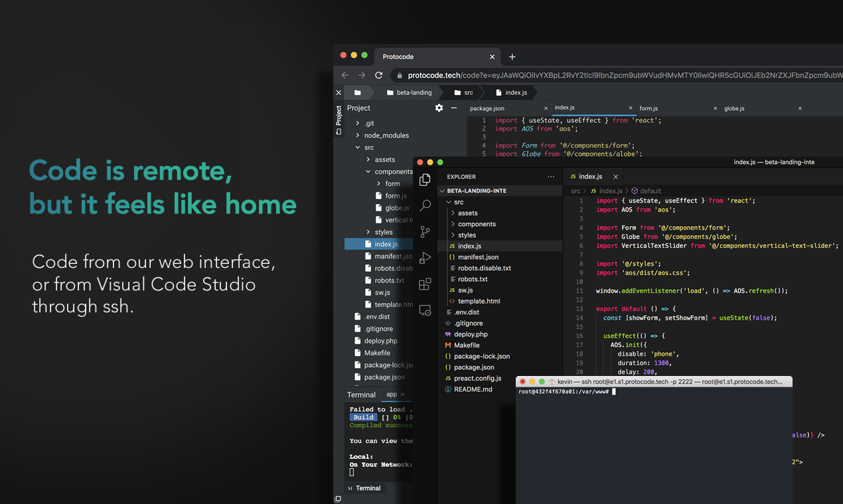Click the home folder icon in ssh title bar
Image resolution: width=843 pixels, height=504 pixels.
click(x=552, y=382)
